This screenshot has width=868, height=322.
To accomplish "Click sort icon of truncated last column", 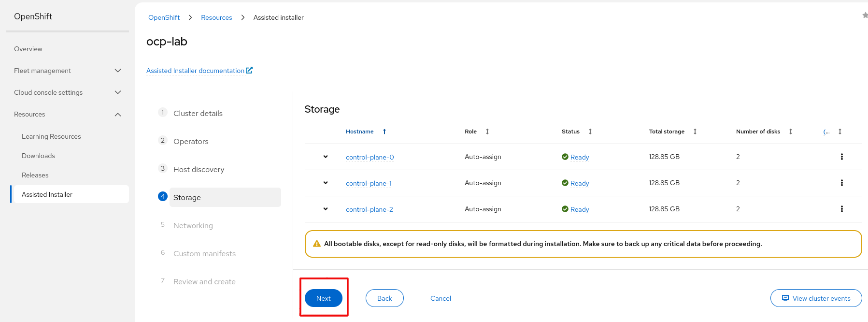I will coord(840,132).
